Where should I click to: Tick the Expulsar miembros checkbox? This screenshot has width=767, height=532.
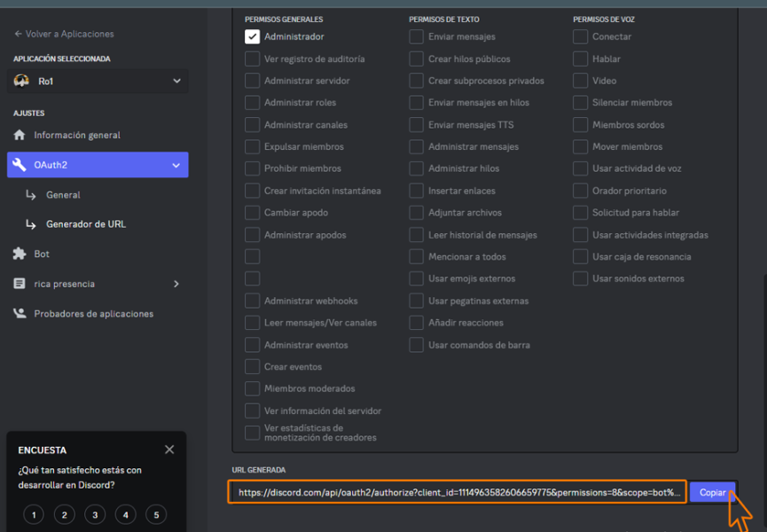(x=253, y=147)
